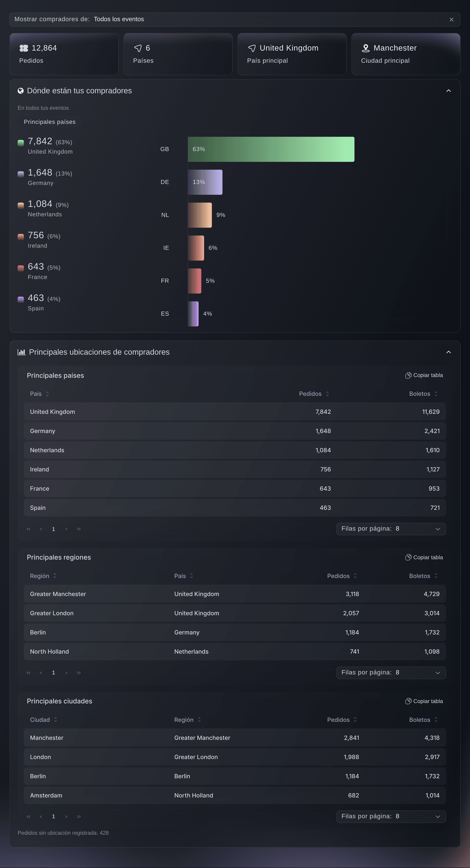
Task: Click the Manchester city pin icon
Action: [366, 48]
